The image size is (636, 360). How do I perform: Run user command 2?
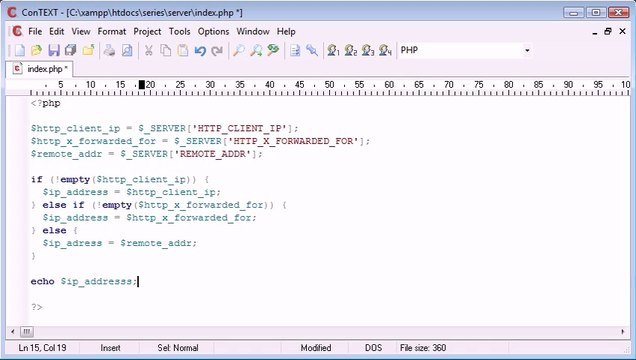(350, 50)
